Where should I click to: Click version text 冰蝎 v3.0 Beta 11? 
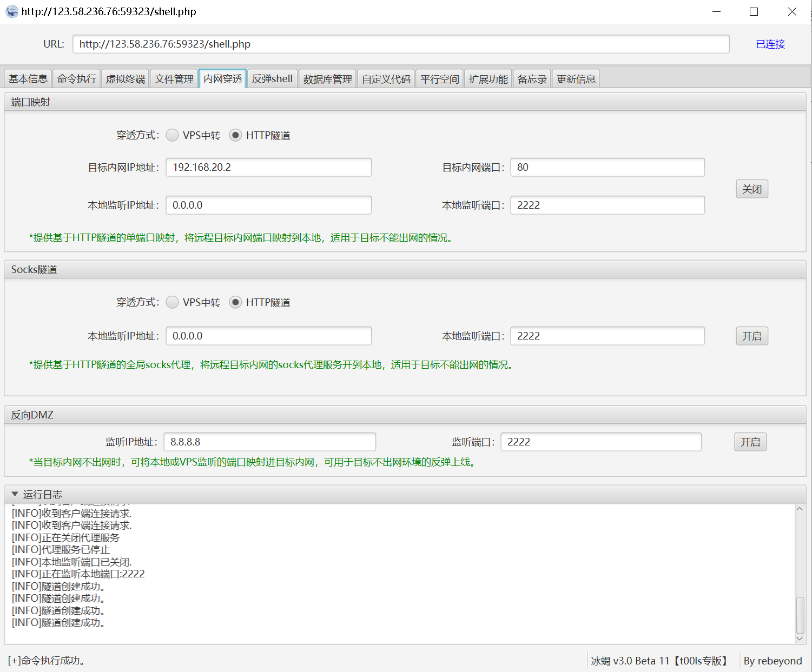(660, 661)
